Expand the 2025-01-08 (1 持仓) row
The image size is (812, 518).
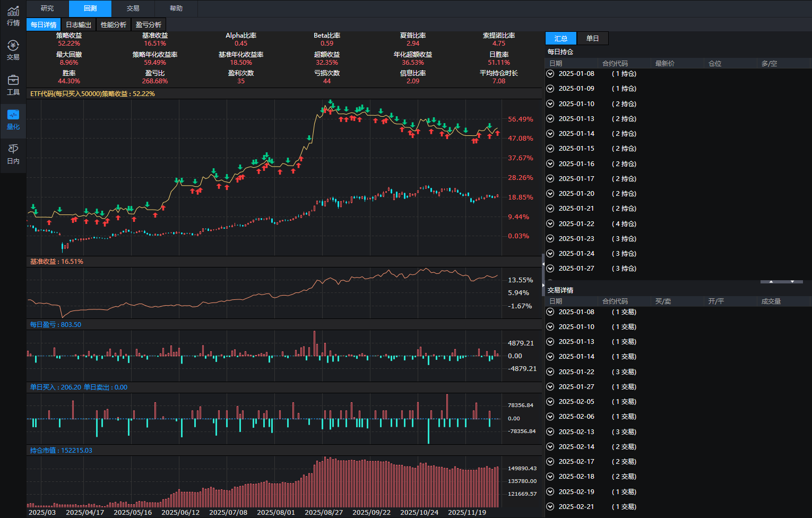[x=550, y=74]
